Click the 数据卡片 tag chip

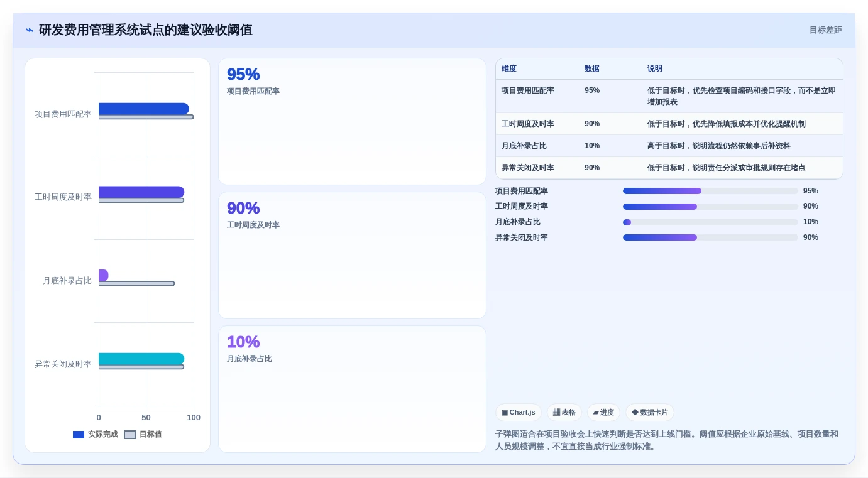650,413
